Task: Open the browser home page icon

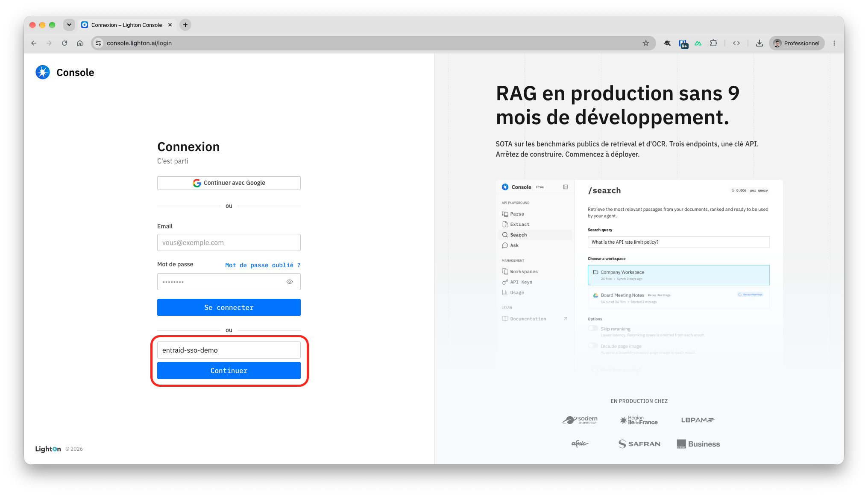Action: click(x=80, y=43)
